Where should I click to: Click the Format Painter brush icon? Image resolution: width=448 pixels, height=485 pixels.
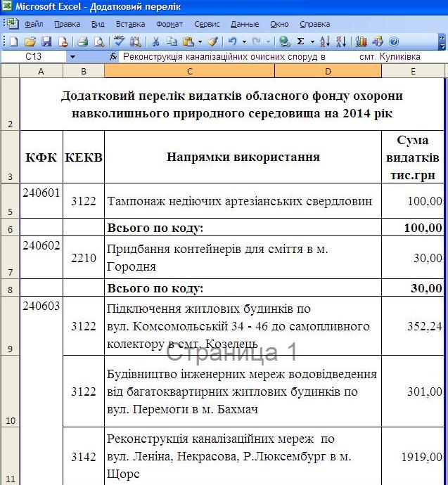(213, 41)
